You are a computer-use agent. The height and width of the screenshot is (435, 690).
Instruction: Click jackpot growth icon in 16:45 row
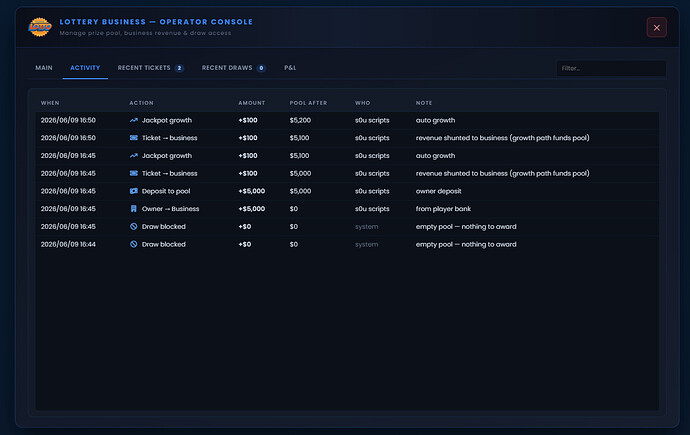coord(134,155)
